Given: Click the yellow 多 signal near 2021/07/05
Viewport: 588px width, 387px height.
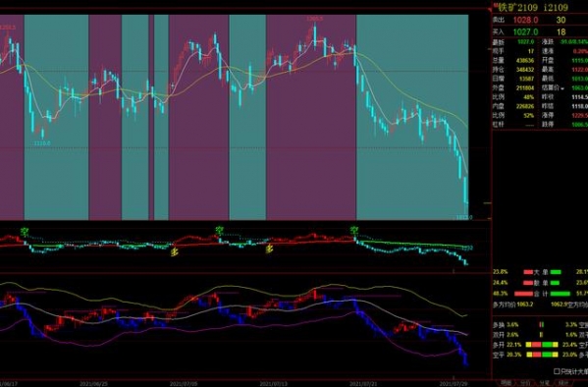Looking at the screenshot, I should pyautogui.click(x=175, y=251).
